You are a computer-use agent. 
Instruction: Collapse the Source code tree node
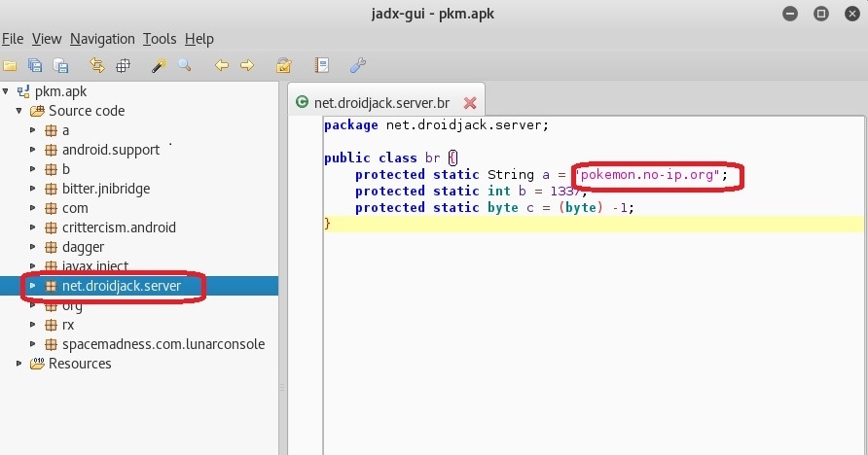point(19,111)
